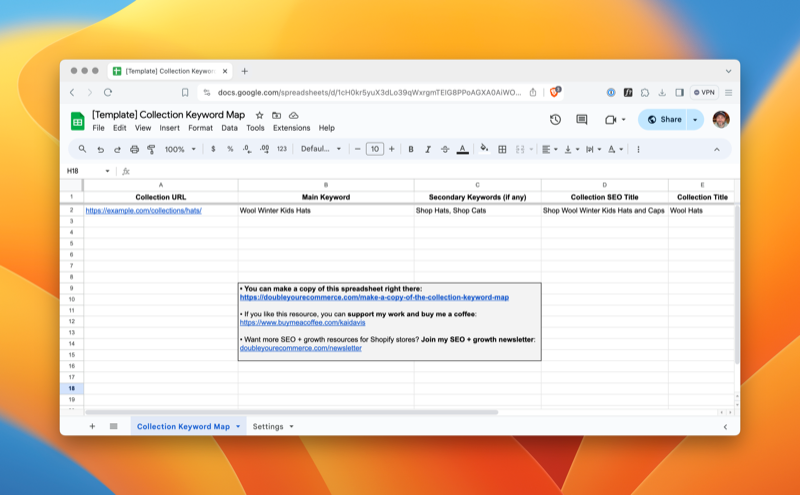Viewport: 800px width, 495px height.
Task: Click the undo arrow in toolbar
Action: (x=100, y=149)
